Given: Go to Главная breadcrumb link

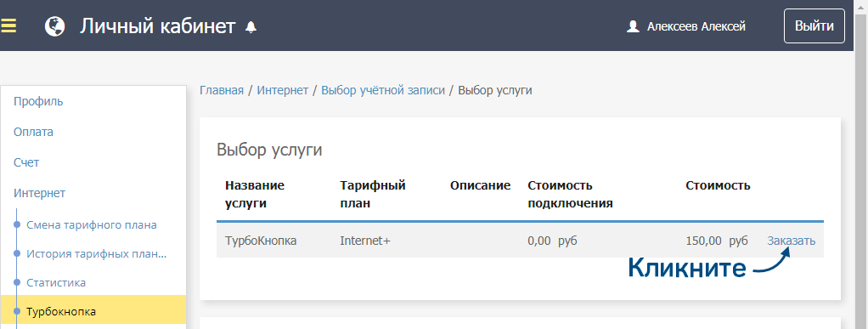Looking at the screenshot, I should pos(222,90).
